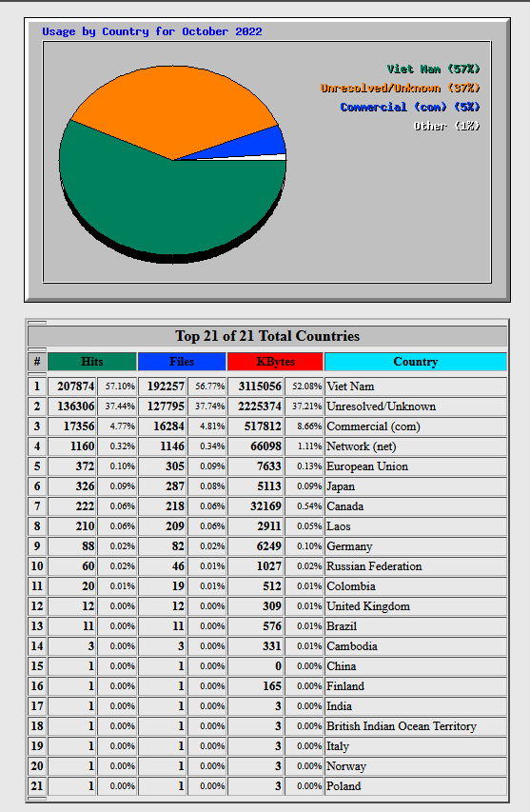Image resolution: width=530 pixels, height=812 pixels.
Task: Click the Unresolved/Unknown (37%) legend label
Action: click(400, 88)
